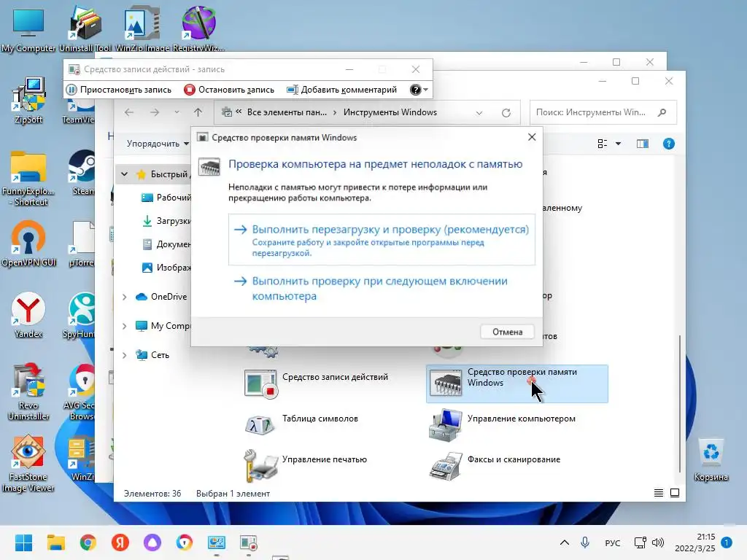Refresh the Explorer folder view

pos(506,113)
